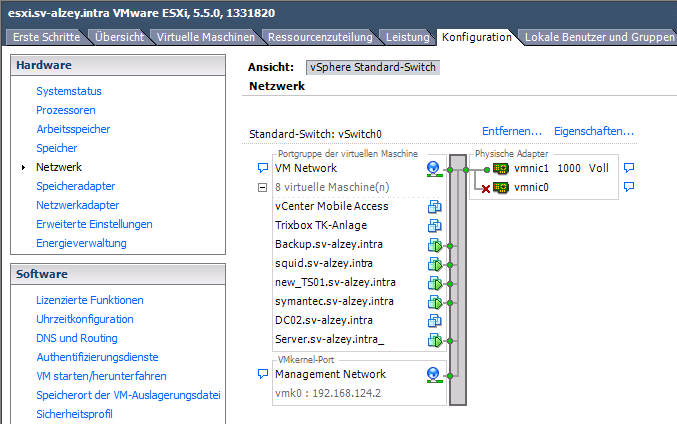Click the arrow marker beside Netzwerk

click(23, 167)
